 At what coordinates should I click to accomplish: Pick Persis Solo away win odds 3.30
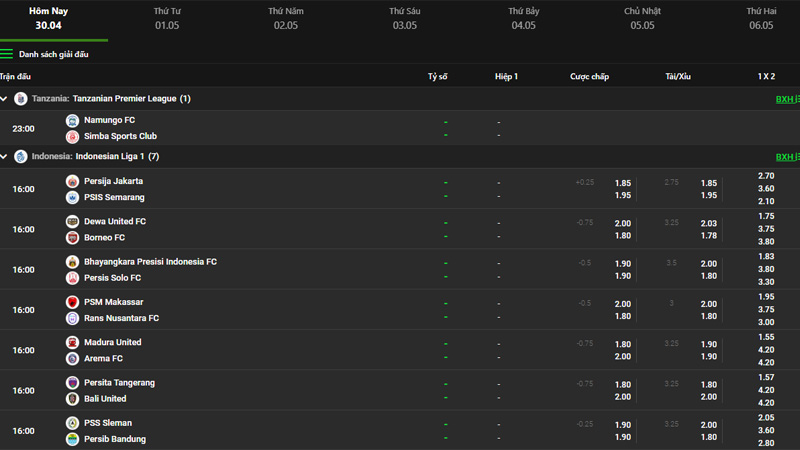(x=766, y=282)
